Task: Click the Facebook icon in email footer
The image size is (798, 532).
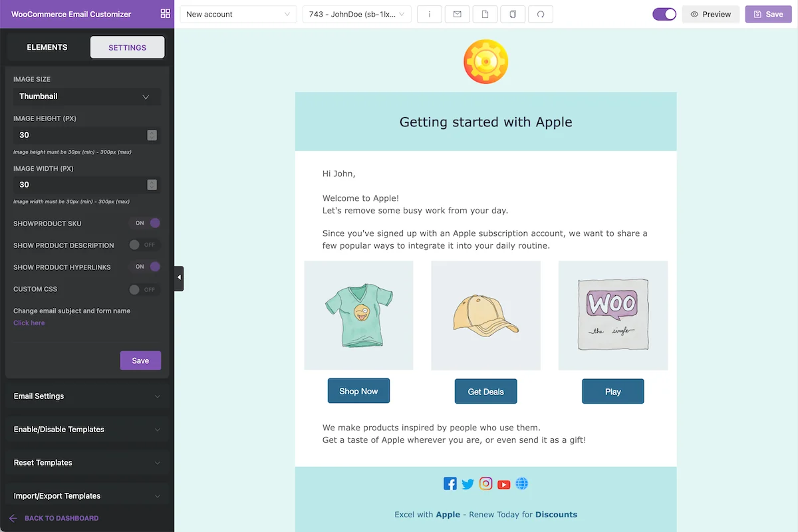Action: pos(450,484)
